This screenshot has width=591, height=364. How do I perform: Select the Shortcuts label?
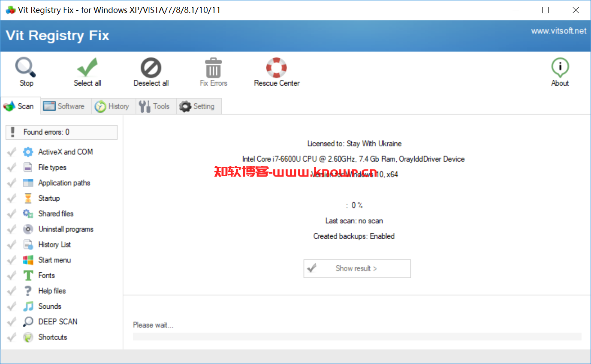(53, 337)
